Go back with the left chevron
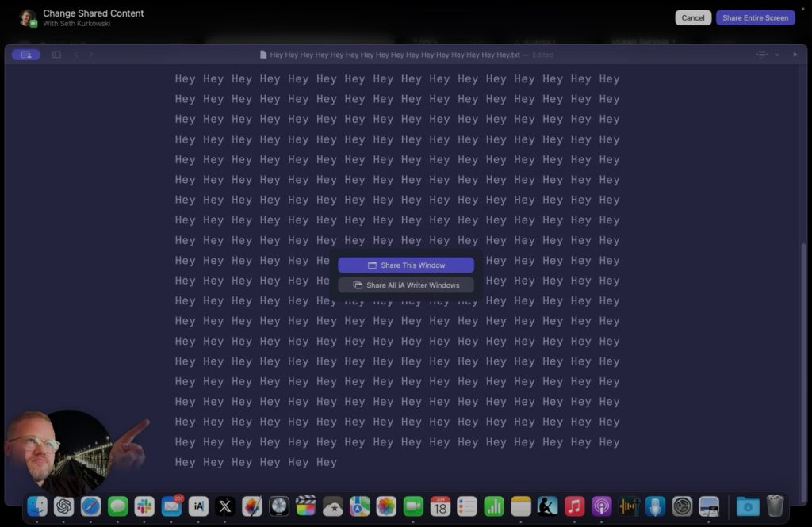812x527 pixels. click(76, 55)
